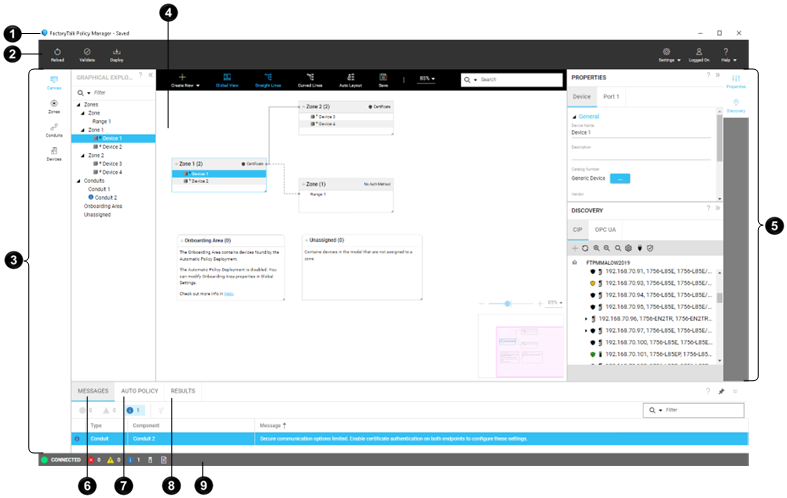The width and height of the screenshot is (787, 498).
Task: Click the Device Name field
Action: click(641, 133)
